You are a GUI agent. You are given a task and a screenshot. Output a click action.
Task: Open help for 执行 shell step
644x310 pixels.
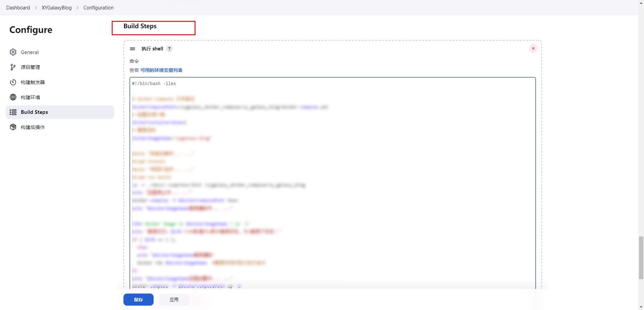coord(169,49)
